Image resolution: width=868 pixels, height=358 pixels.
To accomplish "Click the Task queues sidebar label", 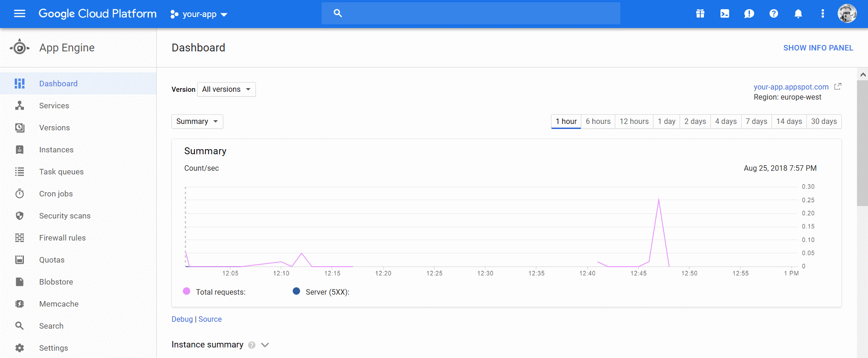I will (61, 172).
